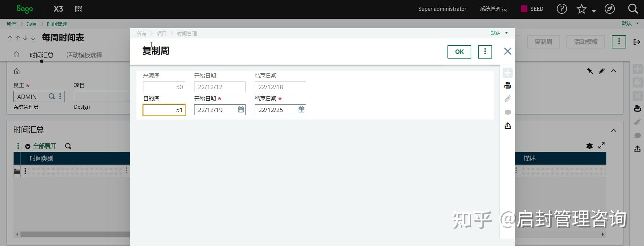Click the pin icon in header panel
The height and width of the screenshot is (246, 644).
click(590, 71)
